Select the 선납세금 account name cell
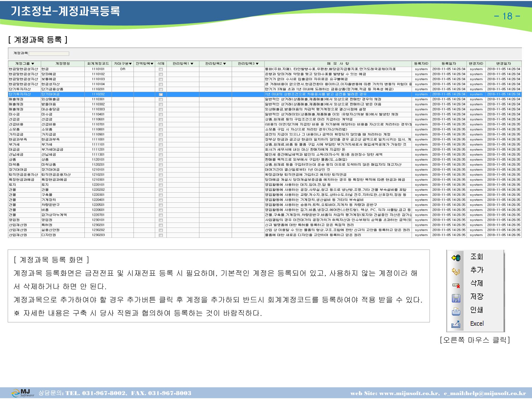532x399 pixels. [x=63, y=155]
